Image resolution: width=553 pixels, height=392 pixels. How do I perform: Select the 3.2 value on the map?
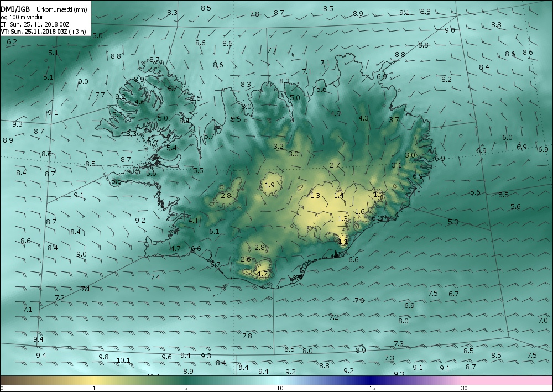coord(278,147)
